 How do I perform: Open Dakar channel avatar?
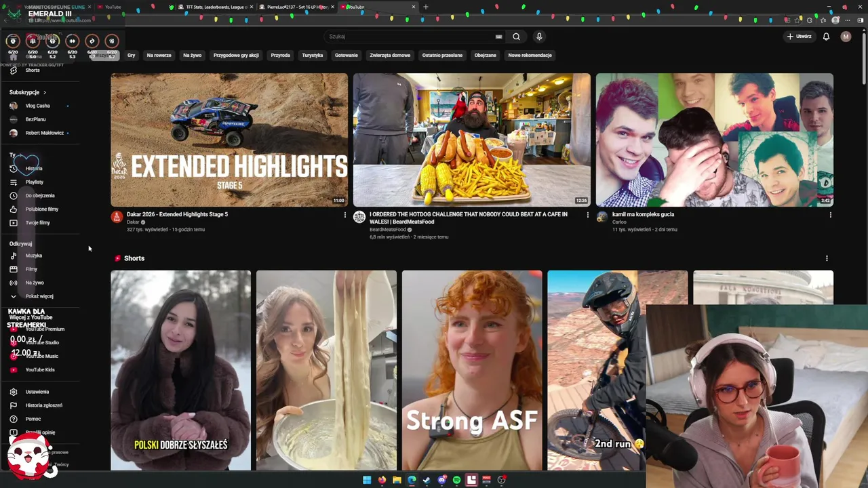tap(117, 217)
